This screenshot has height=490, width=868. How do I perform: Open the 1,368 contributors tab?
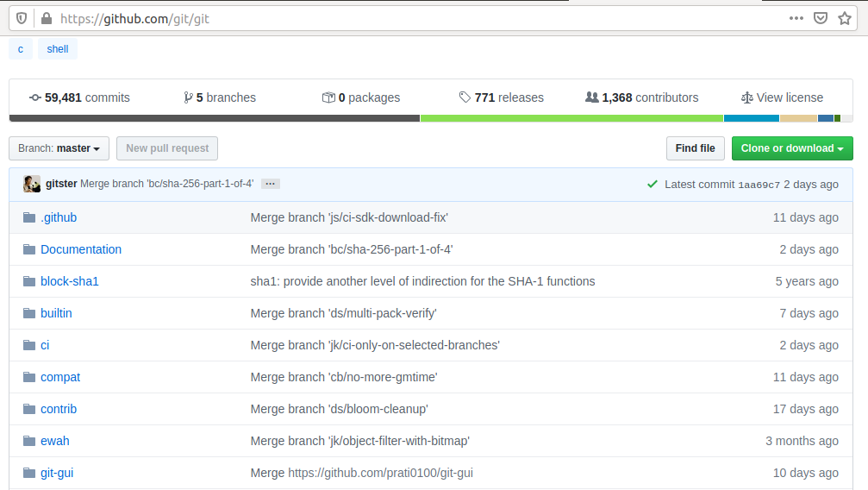tap(642, 97)
